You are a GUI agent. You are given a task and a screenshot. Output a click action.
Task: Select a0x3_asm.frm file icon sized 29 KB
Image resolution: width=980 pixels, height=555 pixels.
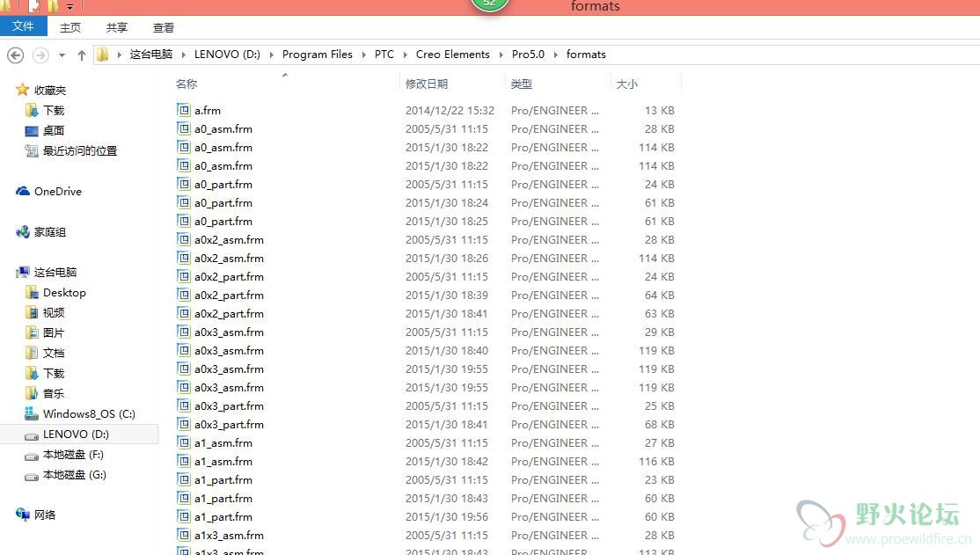(x=183, y=332)
